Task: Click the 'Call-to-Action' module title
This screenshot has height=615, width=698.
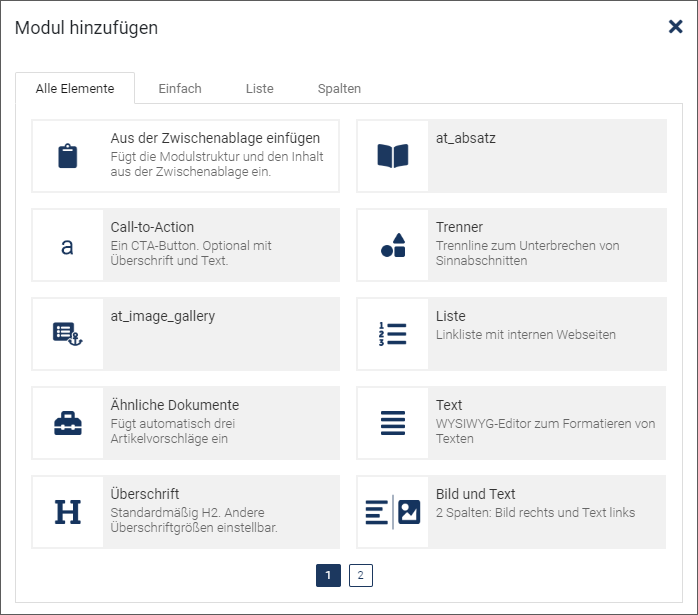Action: tap(152, 227)
